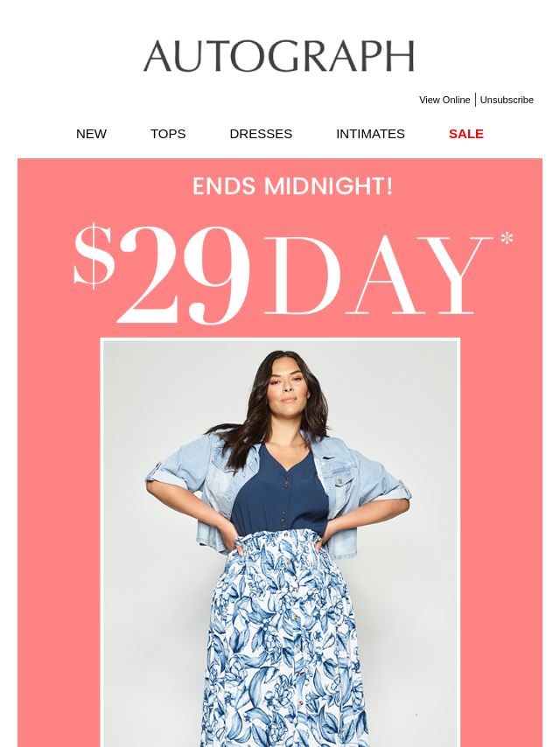Viewport: 560px width, 747px height.
Task: Browse the INTIMATES category
Action: click(370, 134)
